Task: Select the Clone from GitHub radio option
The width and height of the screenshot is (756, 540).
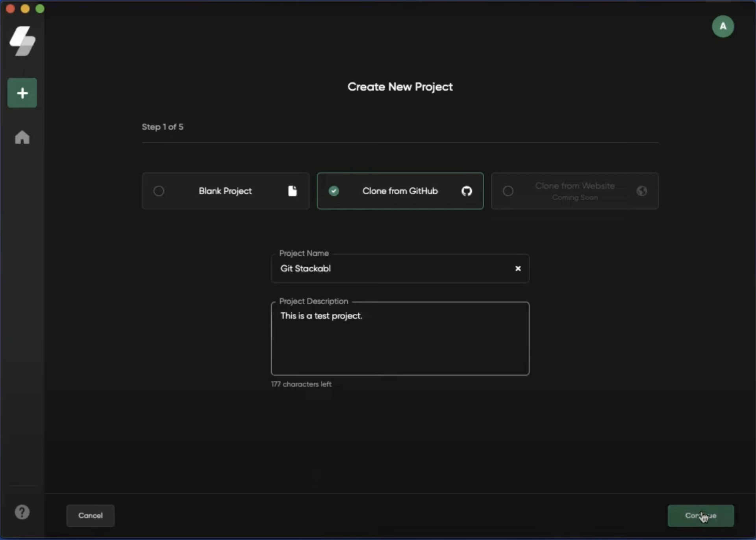Action: (x=334, y=191)
